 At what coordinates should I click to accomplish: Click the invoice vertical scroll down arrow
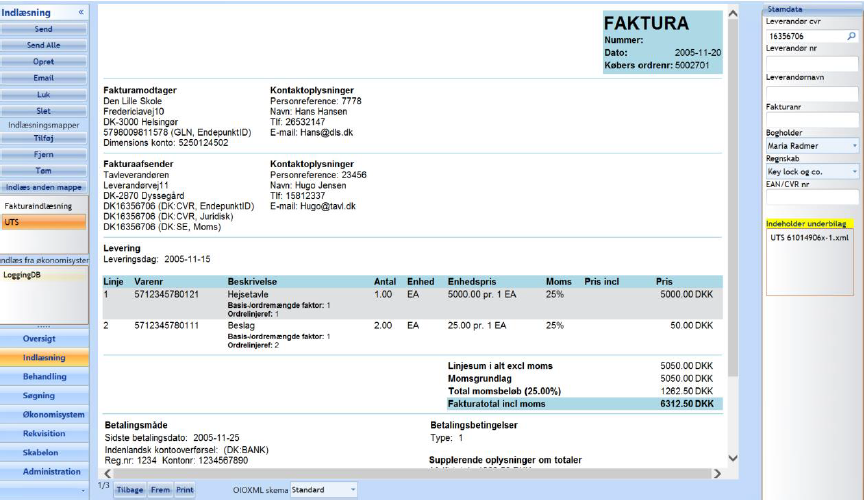point(733,458)
